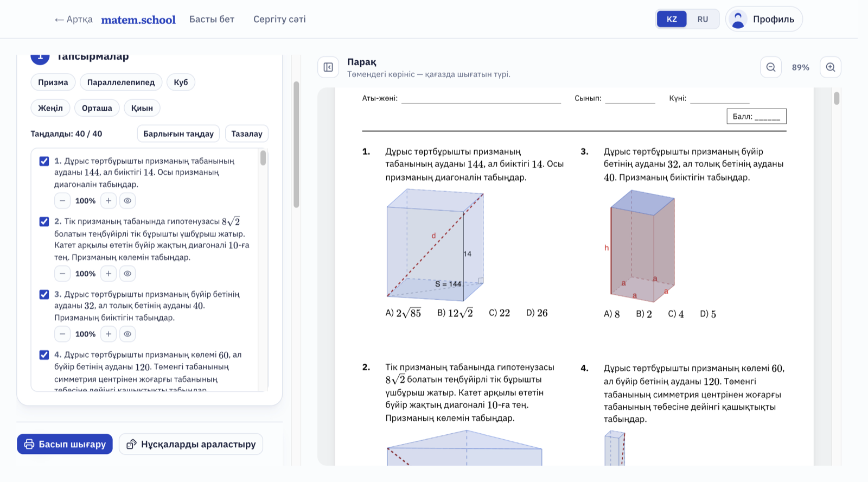Screen dimensions: 868x482
Task: Click Барлығын таңдау to select all
Action: 178,134
